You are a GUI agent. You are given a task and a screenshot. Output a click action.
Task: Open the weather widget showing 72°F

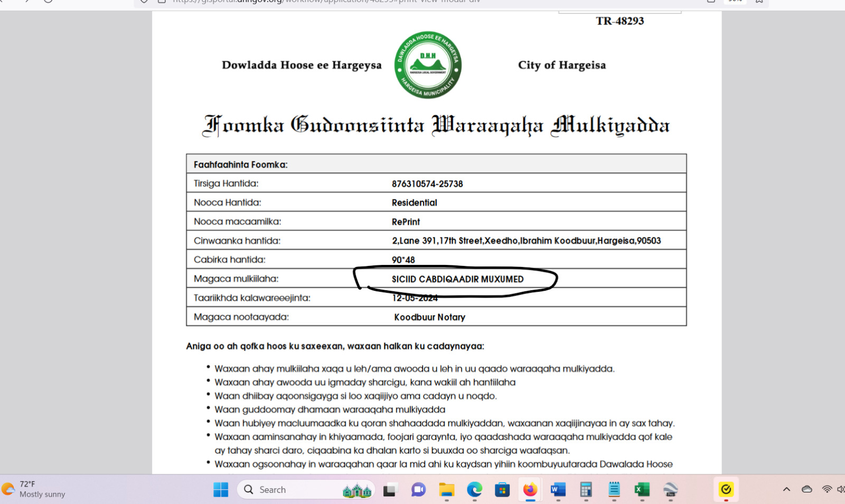click(x=34, y=489)
